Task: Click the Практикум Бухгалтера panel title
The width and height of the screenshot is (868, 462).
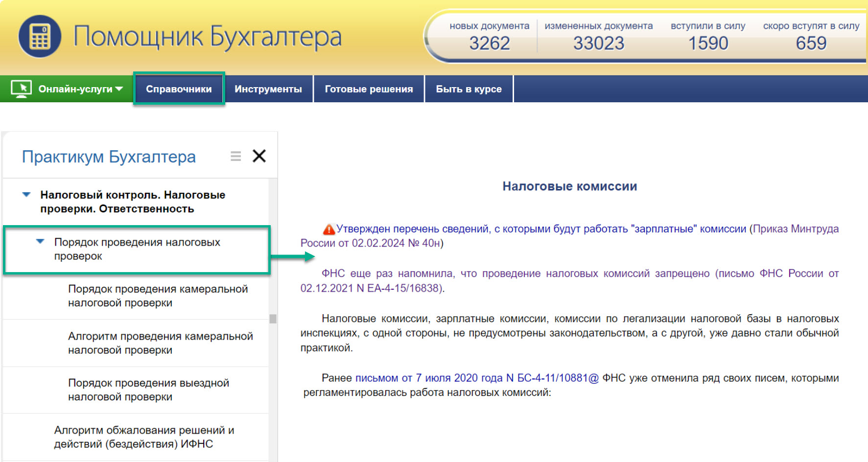Action: [x=109, y=157]
